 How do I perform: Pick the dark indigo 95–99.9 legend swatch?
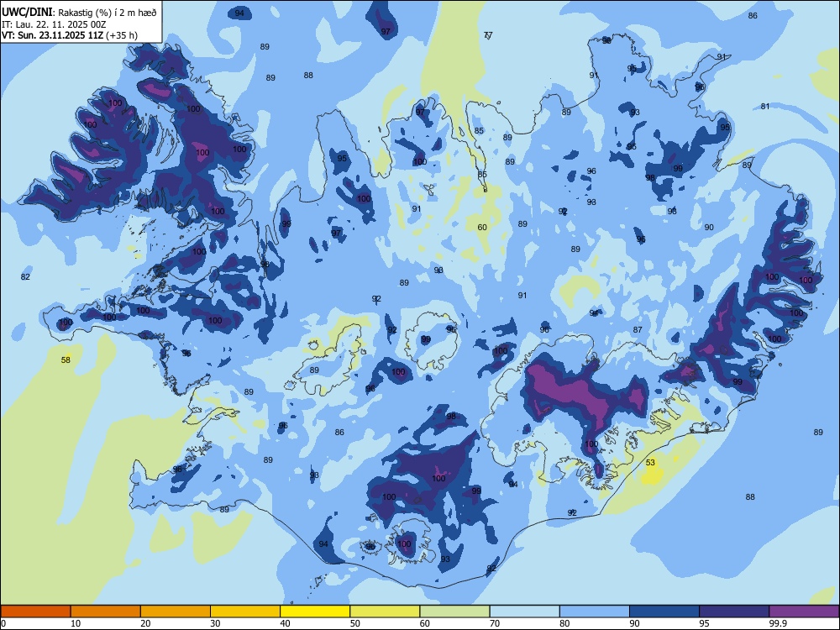734,612
